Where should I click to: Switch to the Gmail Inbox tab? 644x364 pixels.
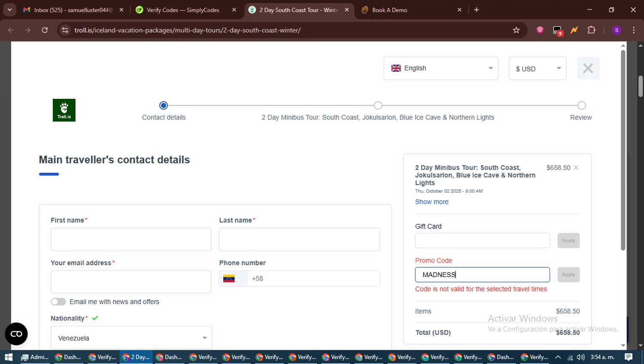(73, 10)
